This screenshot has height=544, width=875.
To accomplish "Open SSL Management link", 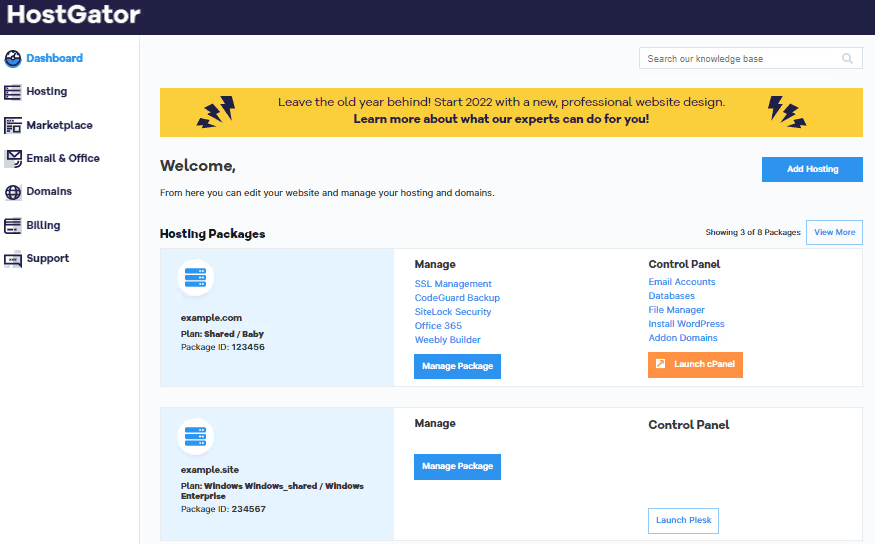I will click(x=453, y=284).
